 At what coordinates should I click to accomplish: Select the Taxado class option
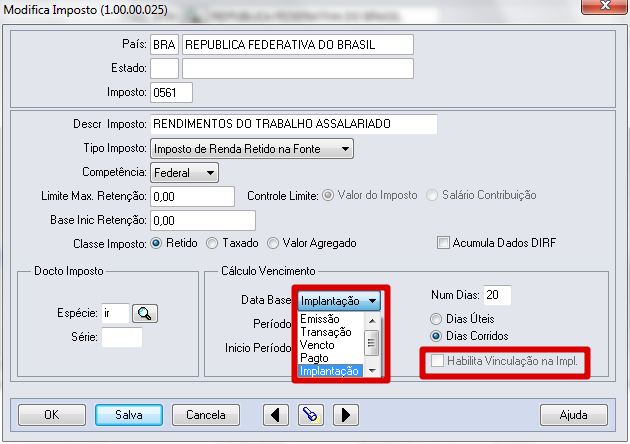pyautogui.click(x=212, y=242)
